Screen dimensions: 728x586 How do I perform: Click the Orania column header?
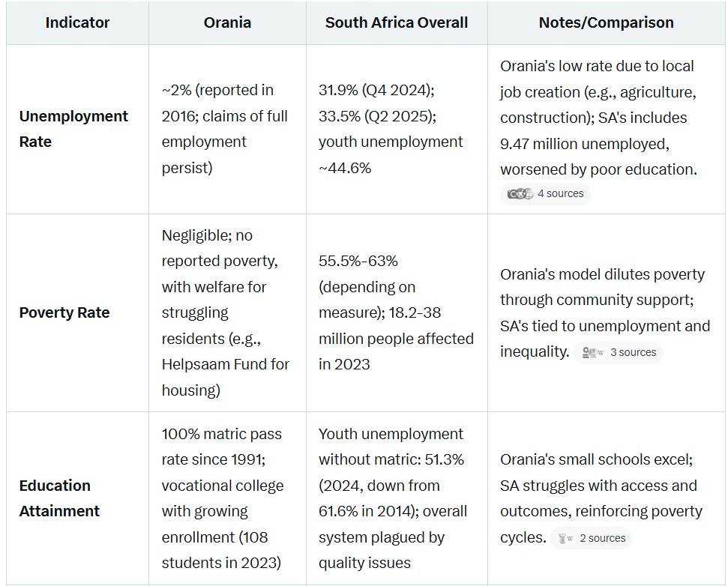(227, 22)
